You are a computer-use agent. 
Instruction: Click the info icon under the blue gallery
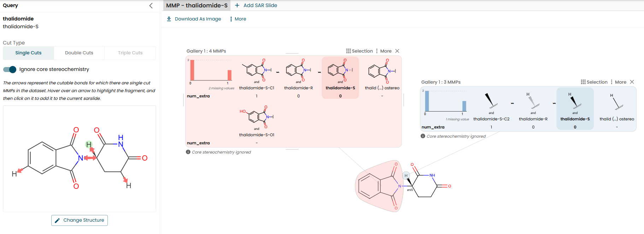423,136
